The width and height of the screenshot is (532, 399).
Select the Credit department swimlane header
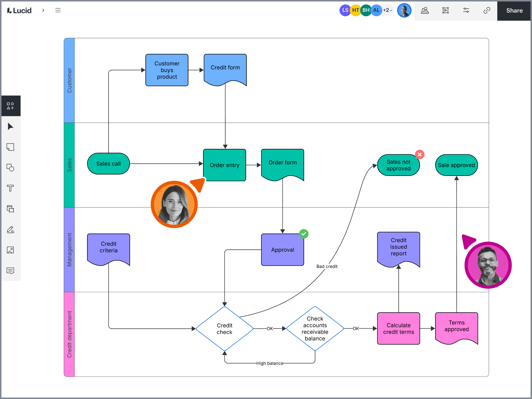tap(69, 334)
